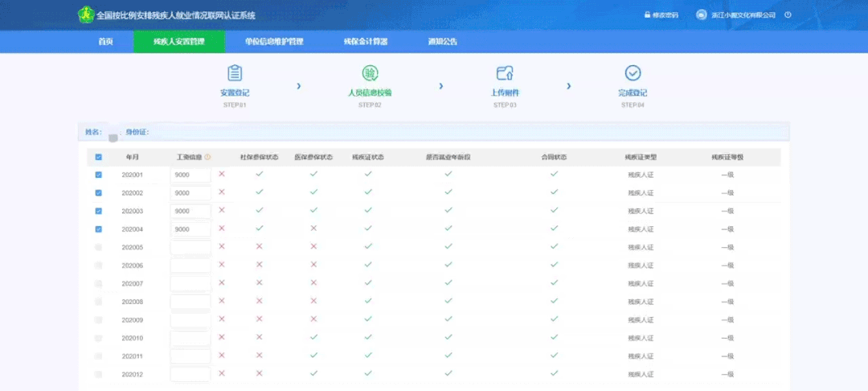Click the 年月 column header
868x391 pixels.
click(133, 158)
